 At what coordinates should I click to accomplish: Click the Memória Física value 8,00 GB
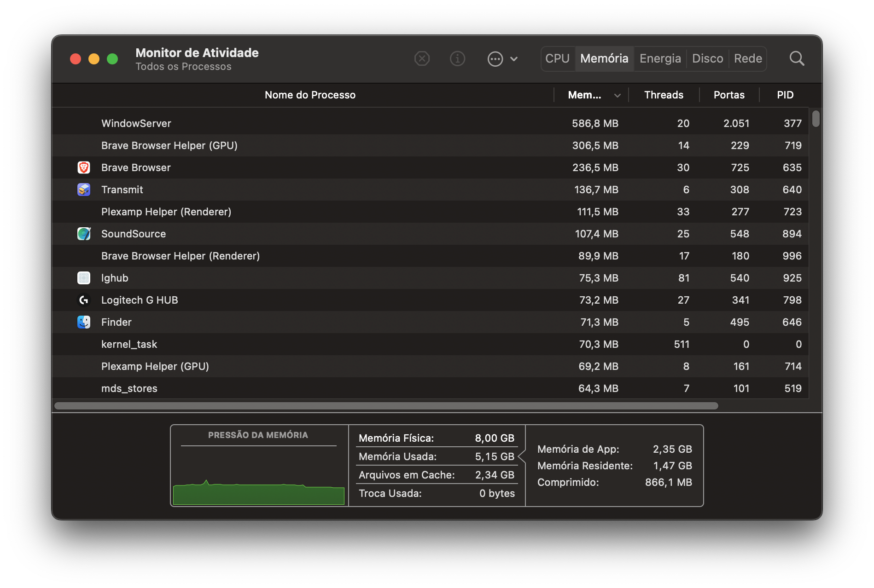coord(495,438)
